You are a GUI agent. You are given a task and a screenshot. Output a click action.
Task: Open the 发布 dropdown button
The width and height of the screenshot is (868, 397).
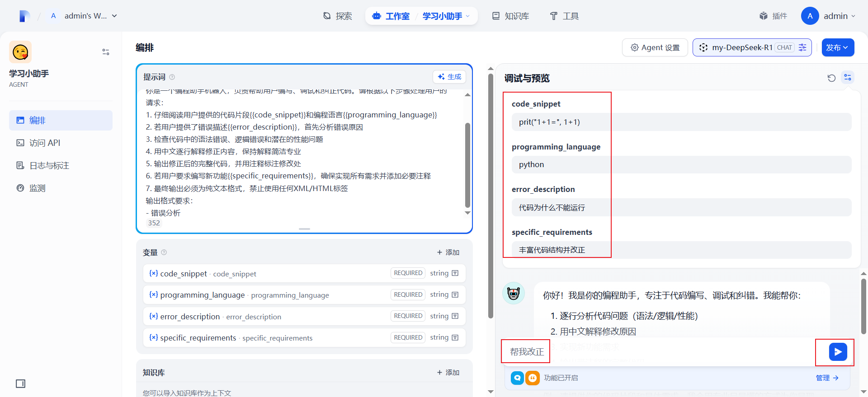(x=838, y=47)
